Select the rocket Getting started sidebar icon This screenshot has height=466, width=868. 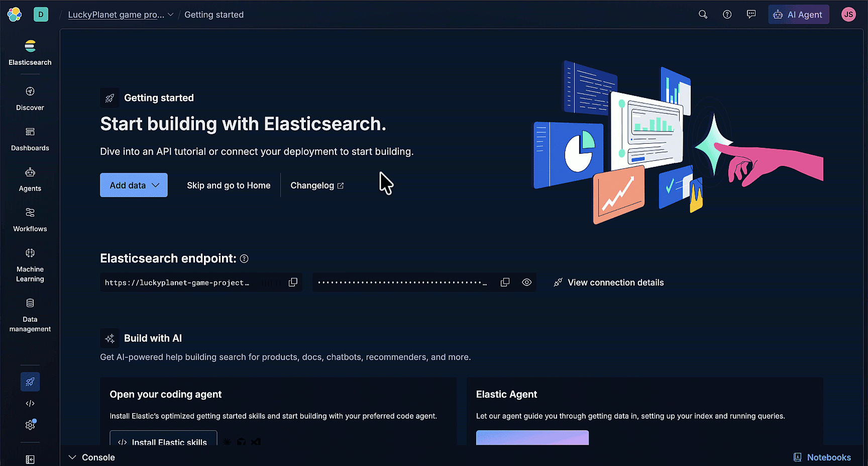(30, 382)
